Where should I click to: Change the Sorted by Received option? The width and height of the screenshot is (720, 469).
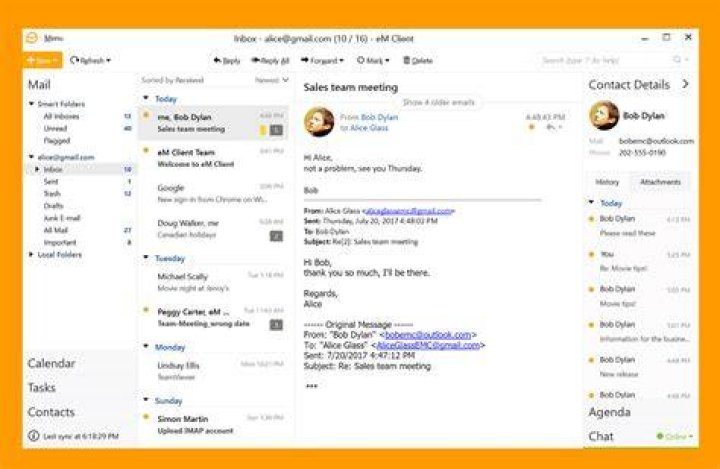[x=172, y=80]
